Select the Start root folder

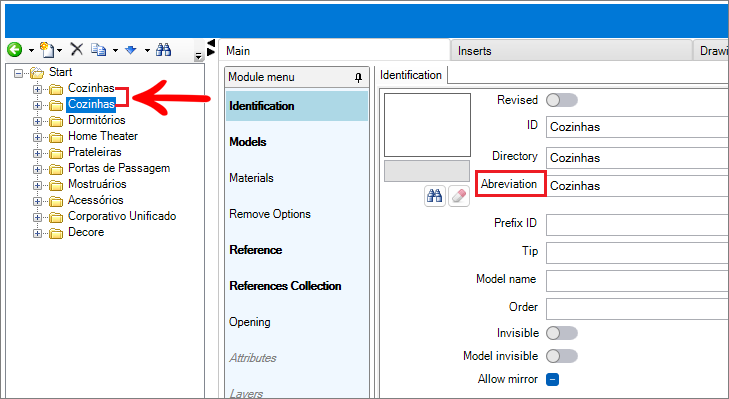(60, 72)
